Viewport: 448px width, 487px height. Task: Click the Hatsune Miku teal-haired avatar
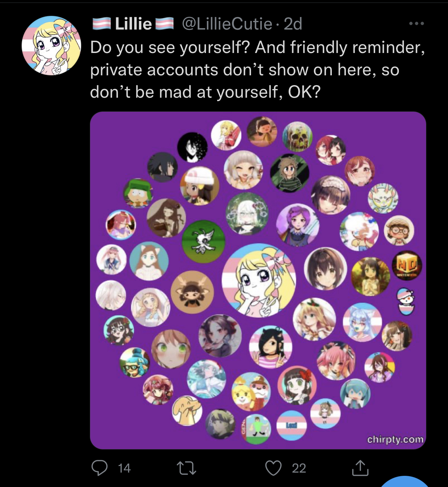point(355,394)
